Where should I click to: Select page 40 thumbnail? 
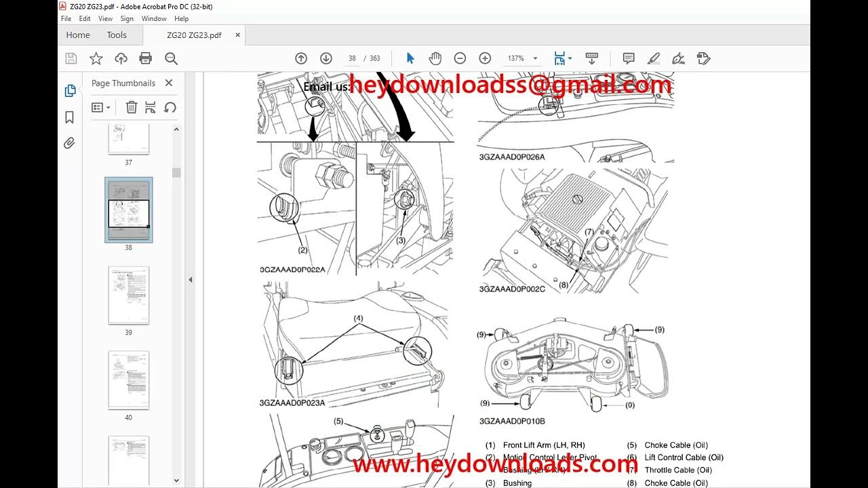(128, 380)
